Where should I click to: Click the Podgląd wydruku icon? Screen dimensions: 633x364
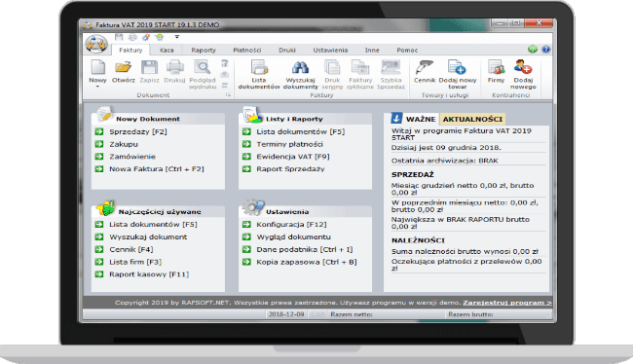(x=203, y=67)
